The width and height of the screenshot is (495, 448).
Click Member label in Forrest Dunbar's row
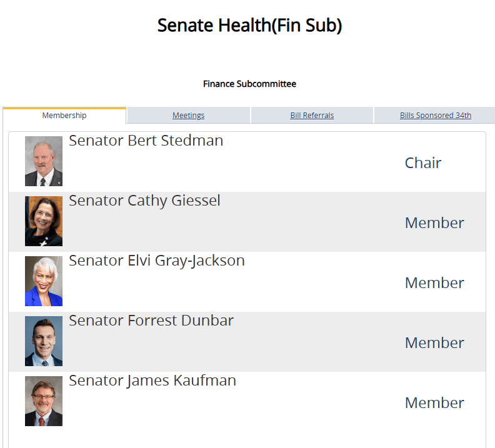(434, 343)
